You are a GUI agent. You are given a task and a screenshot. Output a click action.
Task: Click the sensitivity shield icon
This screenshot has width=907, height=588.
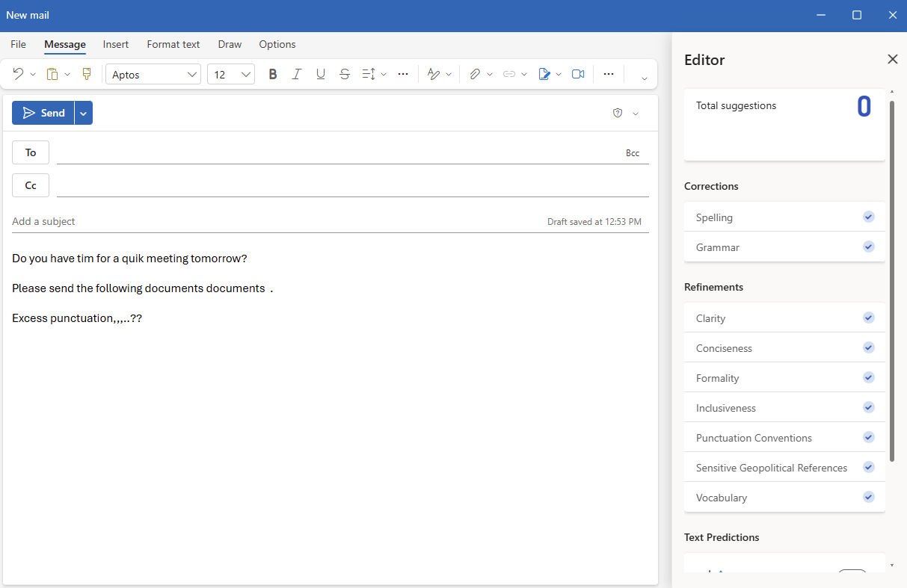618,113
